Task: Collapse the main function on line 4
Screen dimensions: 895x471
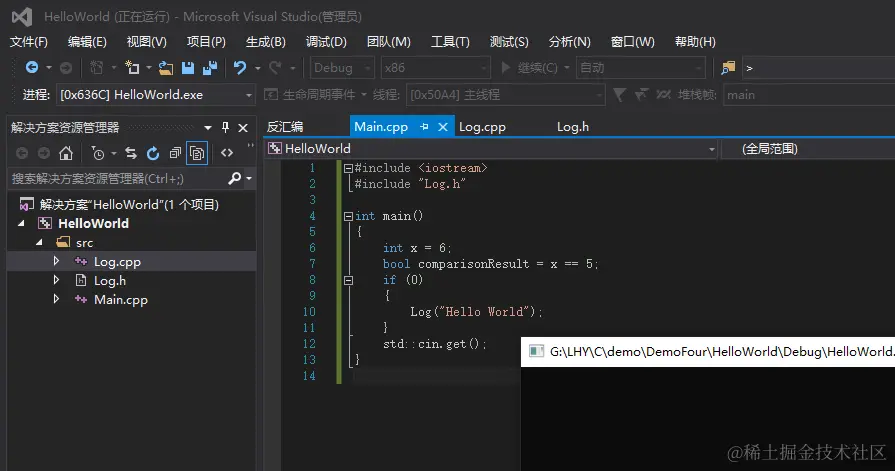Action: [348, 216]
